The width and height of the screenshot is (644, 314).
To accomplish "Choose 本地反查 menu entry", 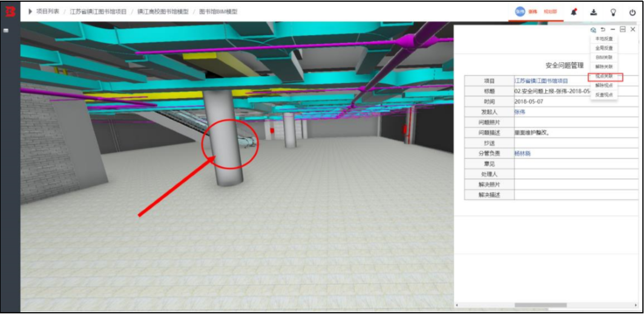I will click(604, 39).
